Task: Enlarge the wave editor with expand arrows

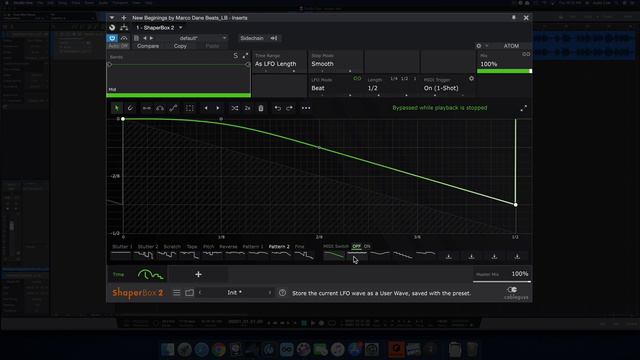Action: 524,108
